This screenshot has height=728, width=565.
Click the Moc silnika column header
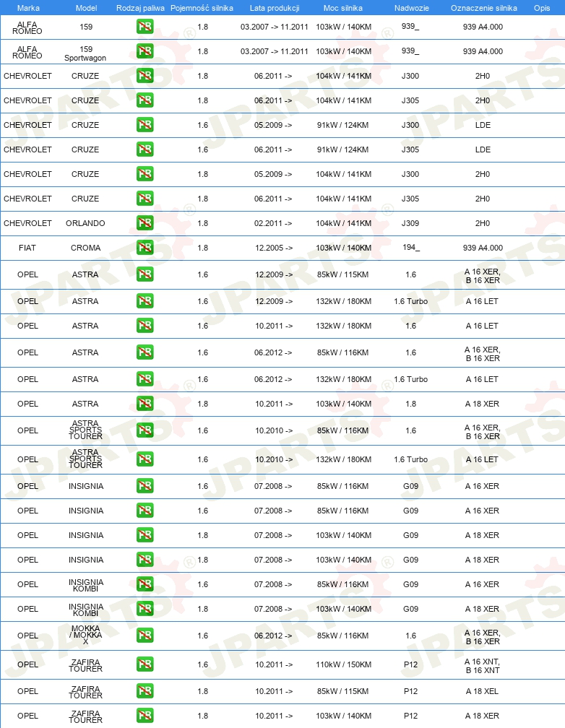coord(343,8)
